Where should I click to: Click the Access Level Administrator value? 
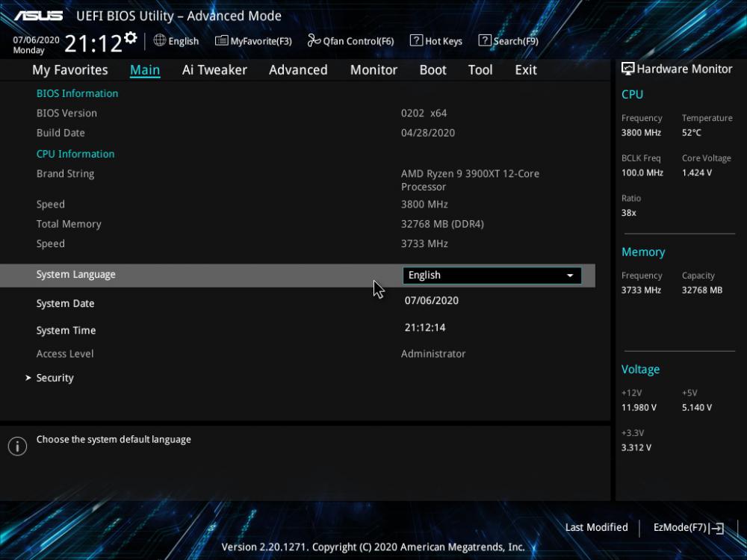coord(433,354)
